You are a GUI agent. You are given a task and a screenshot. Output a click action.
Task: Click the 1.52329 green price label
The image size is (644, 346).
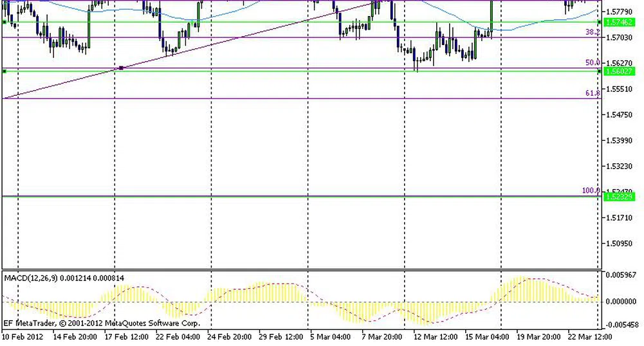620,197
